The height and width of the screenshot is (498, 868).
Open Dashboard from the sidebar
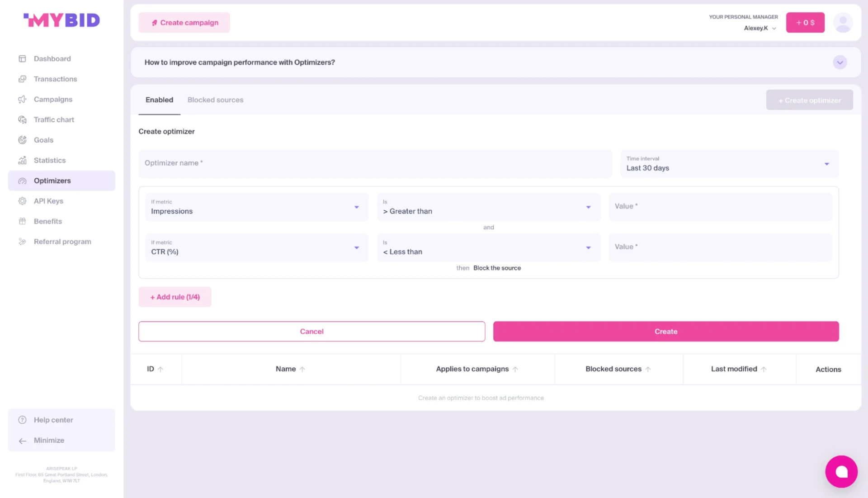[61, 59]
